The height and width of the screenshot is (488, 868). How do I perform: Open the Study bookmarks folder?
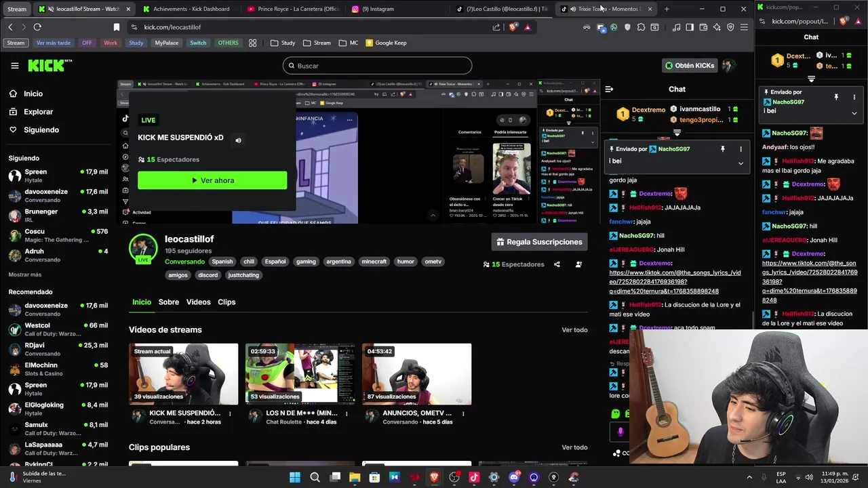pos(283,43)
